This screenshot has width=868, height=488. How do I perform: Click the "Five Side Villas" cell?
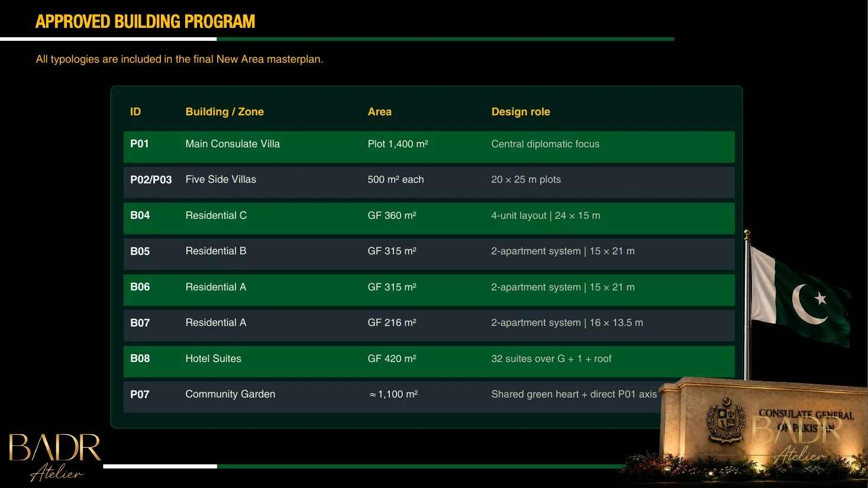click(x=221, y=179)
